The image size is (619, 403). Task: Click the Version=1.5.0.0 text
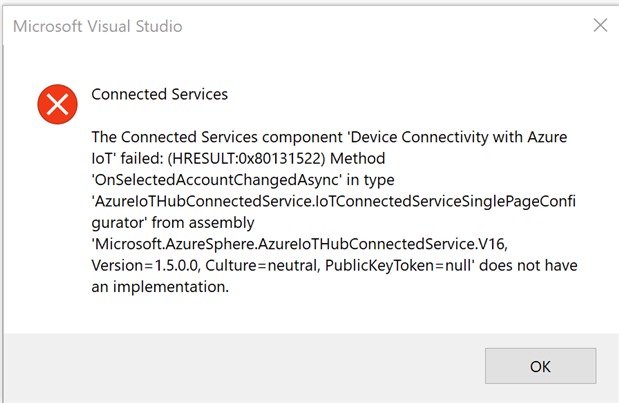click(146, 265)
